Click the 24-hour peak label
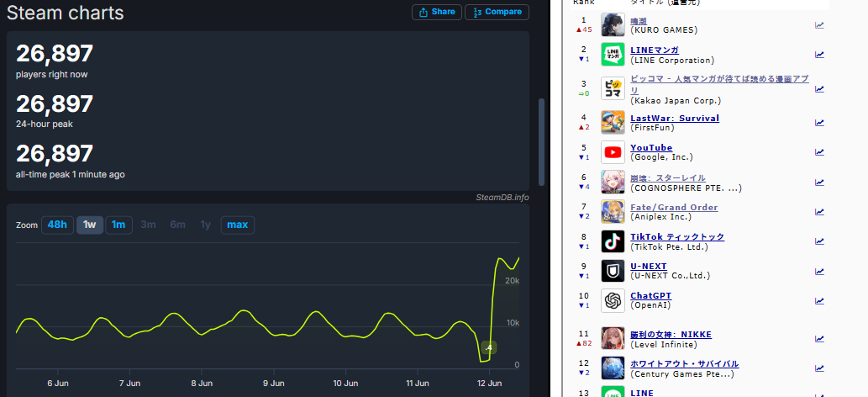 pyautogui.click(x=45, y=124)
